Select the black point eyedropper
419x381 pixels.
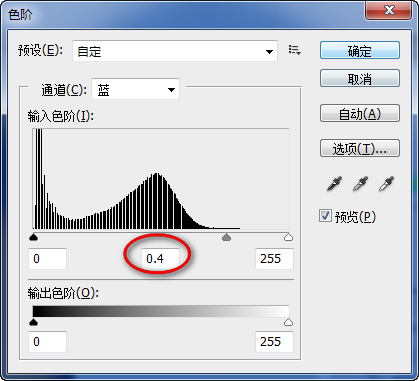[334, 184]
